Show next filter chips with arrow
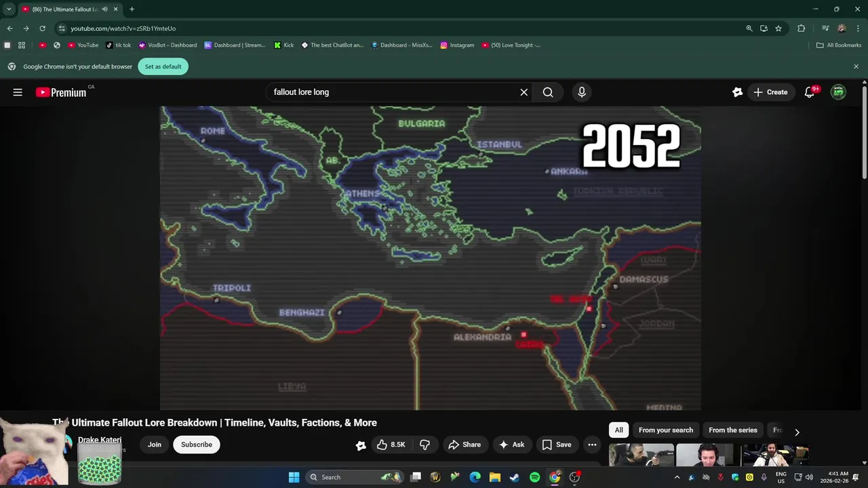 click(x=797, y=432)
